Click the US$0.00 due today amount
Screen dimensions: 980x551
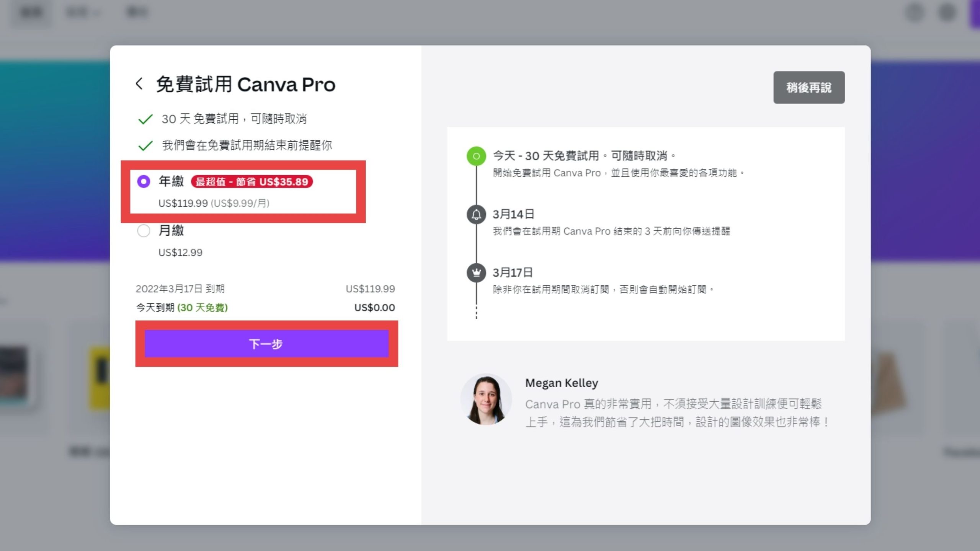pos(374,308)
